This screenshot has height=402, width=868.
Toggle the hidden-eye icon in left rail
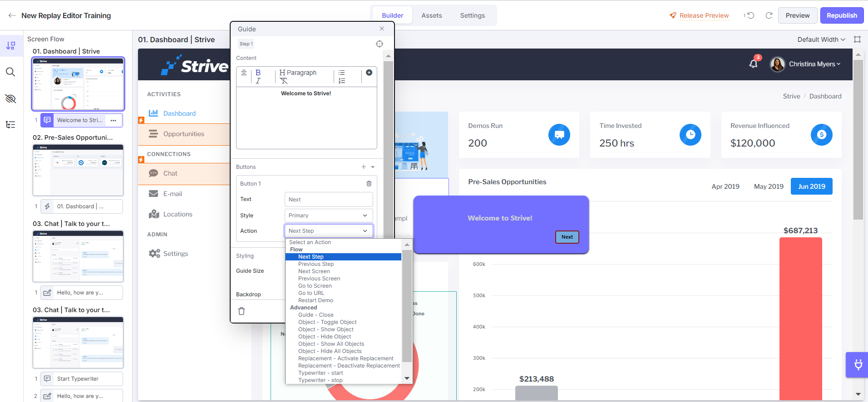click(10, 98)
